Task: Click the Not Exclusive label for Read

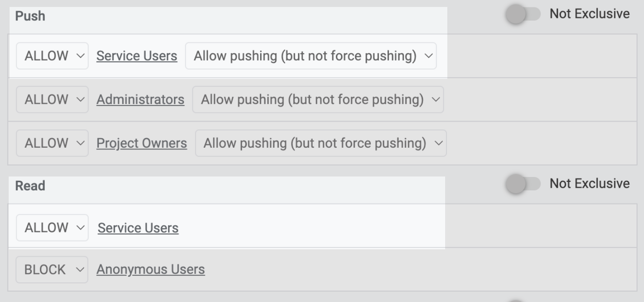Action: pos(589,183)
